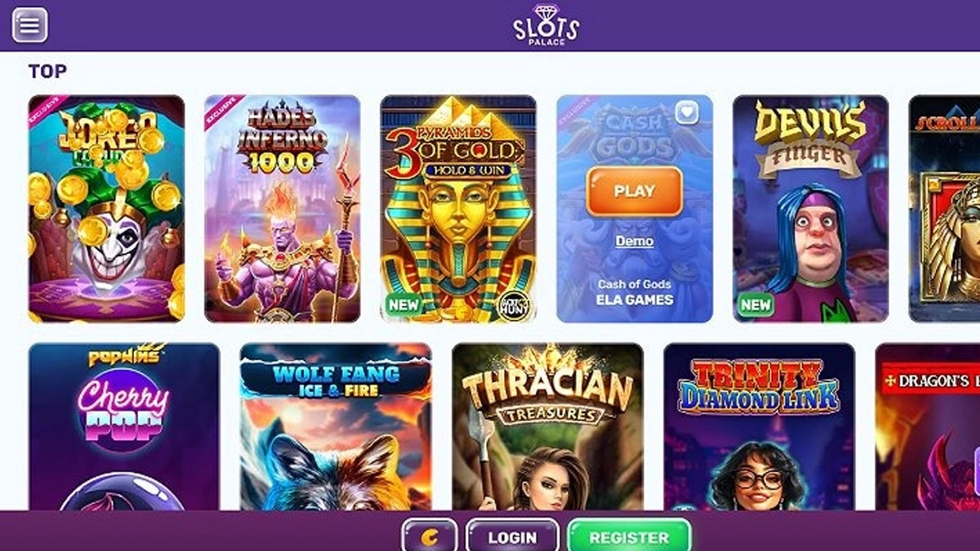Image resolution: width=980 pixels, height=551 pixels.
Task: Open Cherry Pop game tile
Action: (x=124, y=427)
